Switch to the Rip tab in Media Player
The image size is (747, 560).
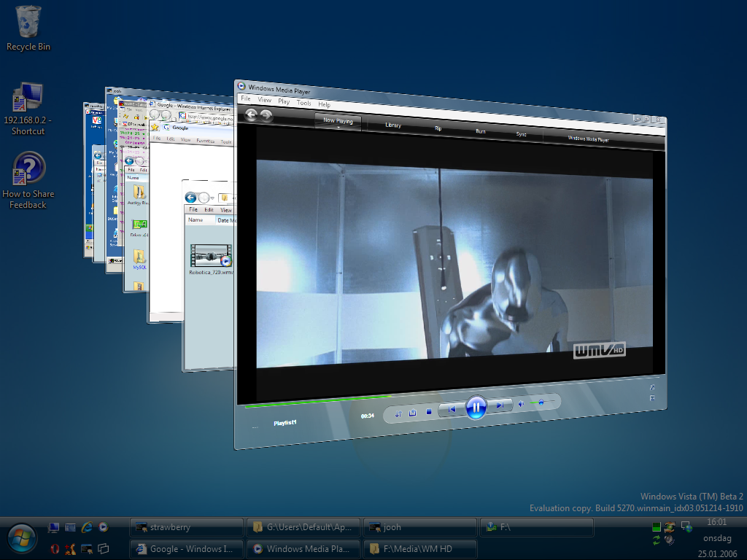point(438,128)
